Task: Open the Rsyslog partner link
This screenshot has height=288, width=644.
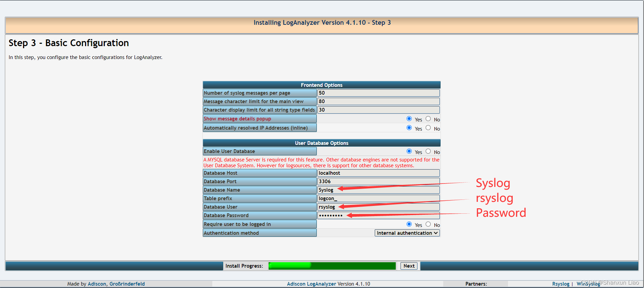Action: 561,284
